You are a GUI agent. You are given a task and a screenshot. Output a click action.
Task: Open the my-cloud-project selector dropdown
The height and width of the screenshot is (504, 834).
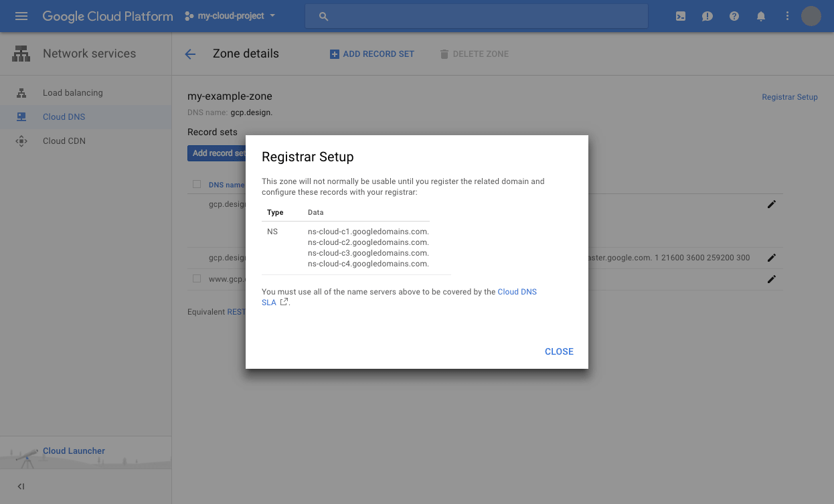point(230,16)
